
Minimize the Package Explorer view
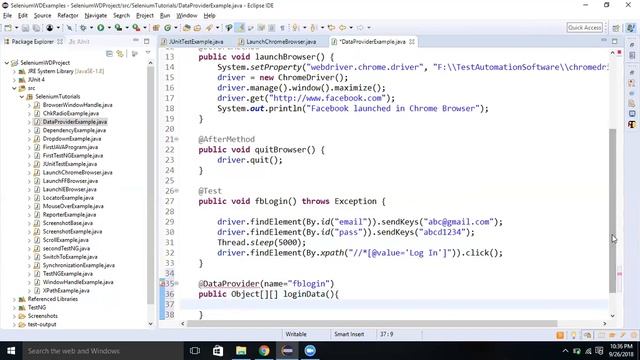click(136, 41)
